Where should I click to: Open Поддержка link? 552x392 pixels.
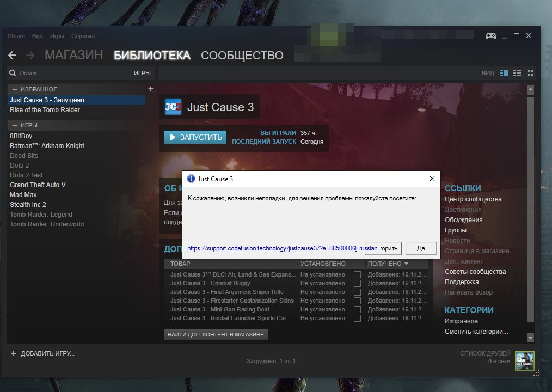tap(462, 282)
